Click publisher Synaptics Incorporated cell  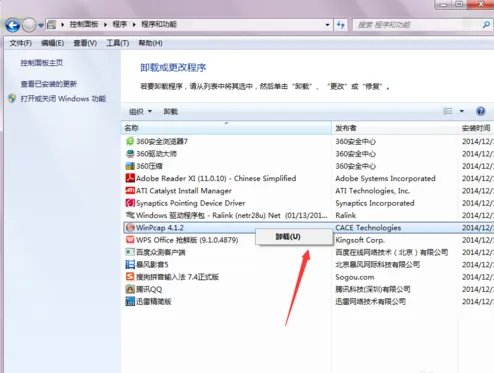(x=375, y=203)
